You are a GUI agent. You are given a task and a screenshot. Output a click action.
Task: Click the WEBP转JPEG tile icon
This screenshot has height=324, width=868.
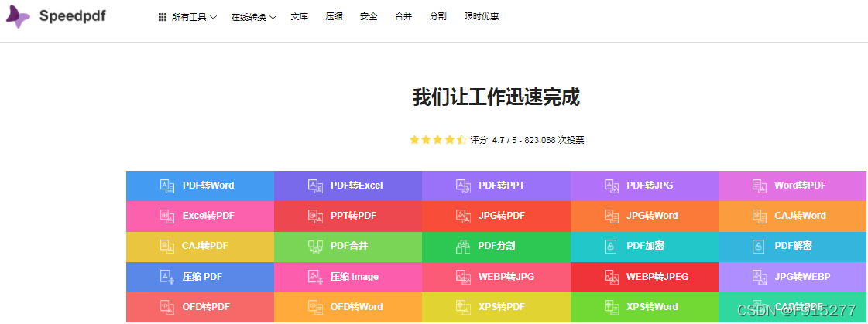[x=612, y=277]
